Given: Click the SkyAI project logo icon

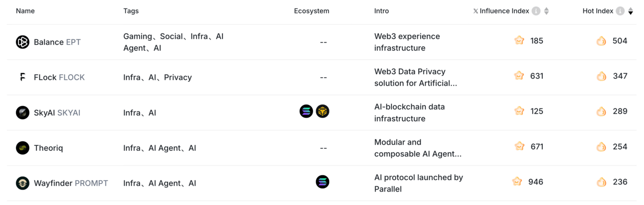Looking at the screenshot, I should click(22, 112).
